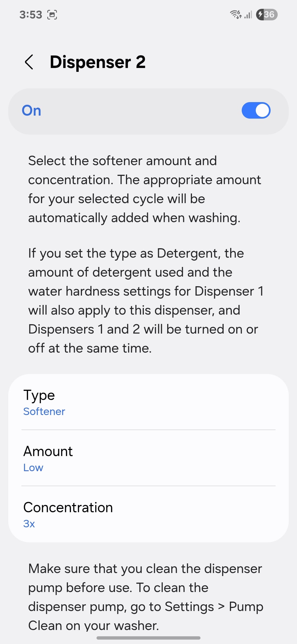Tap the back arrow icon
297x644 pixels.
pyautogui.click(x=29, y=62)
